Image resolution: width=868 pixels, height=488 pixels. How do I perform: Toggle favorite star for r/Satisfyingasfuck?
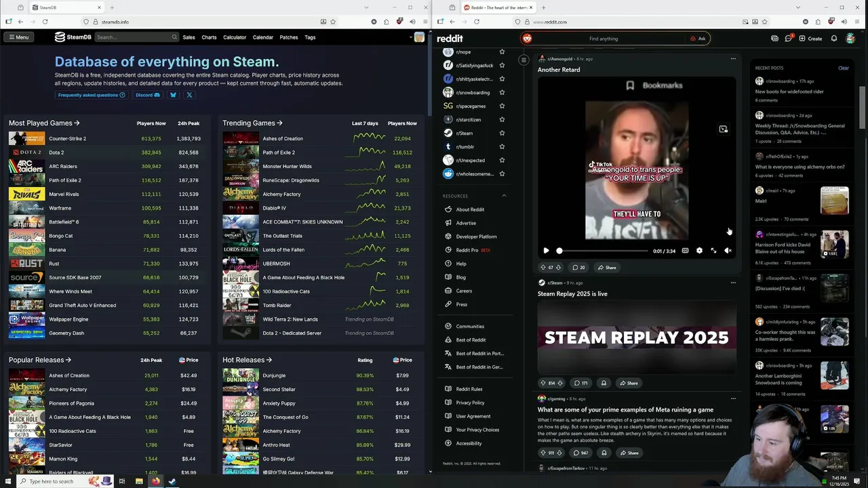click(502, 65)
